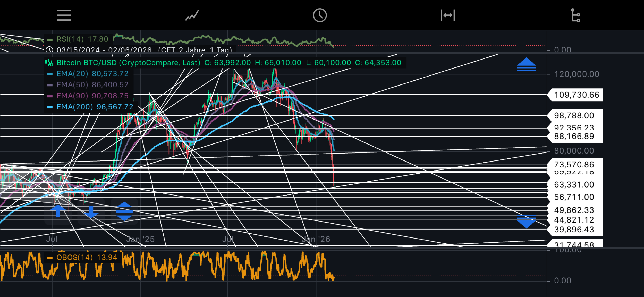Collapse panel with lower-right blue down triangle
This screenshot has height=297, width=644.
tap(526, 221)
